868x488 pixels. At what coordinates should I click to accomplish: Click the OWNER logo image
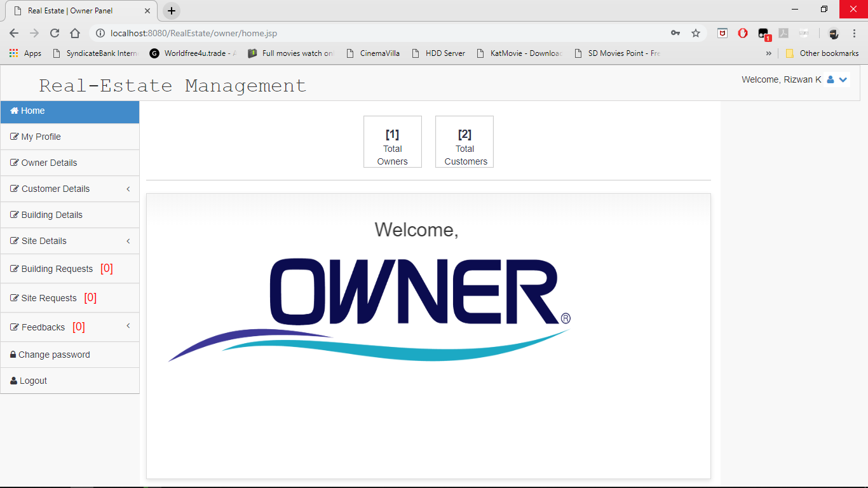(369, 309)
